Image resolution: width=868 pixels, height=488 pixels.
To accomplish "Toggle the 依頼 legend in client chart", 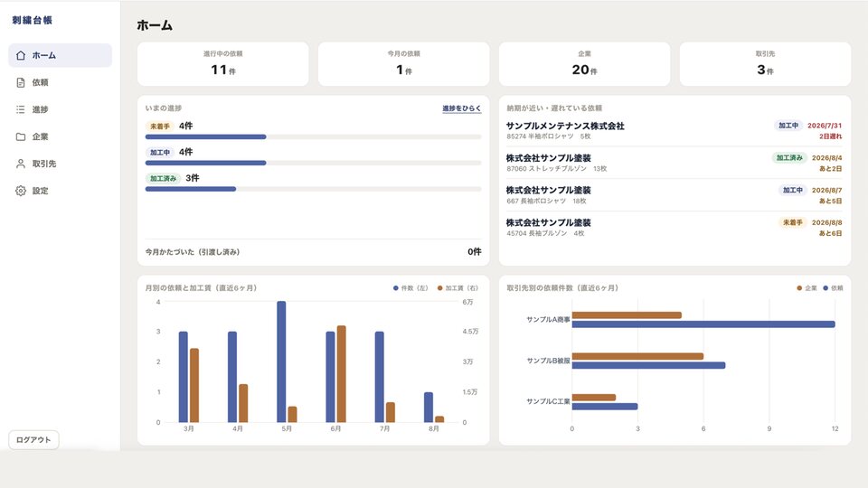I will click(x=833, y=287).
